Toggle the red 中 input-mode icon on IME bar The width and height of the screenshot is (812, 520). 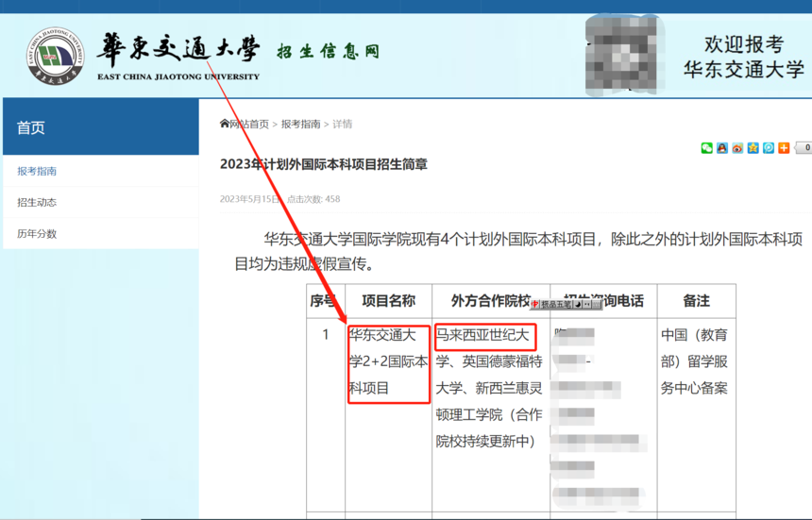[535, 304]
